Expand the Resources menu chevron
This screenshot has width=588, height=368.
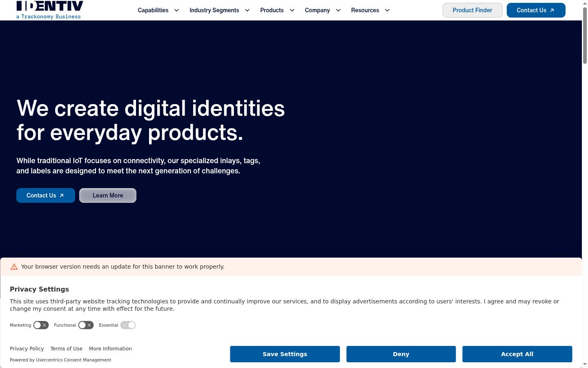(x=387, y=10)
